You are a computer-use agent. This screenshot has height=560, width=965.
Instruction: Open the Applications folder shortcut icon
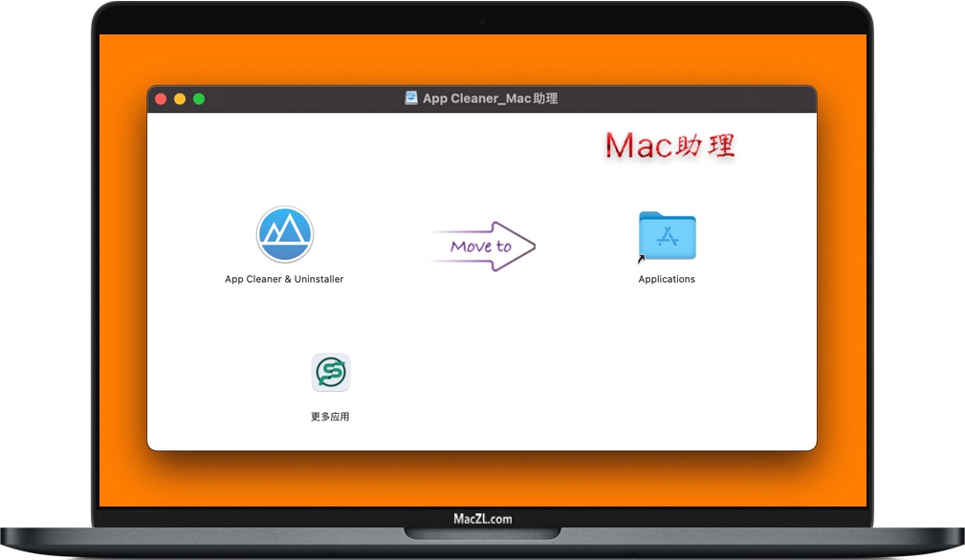point(668,237)
